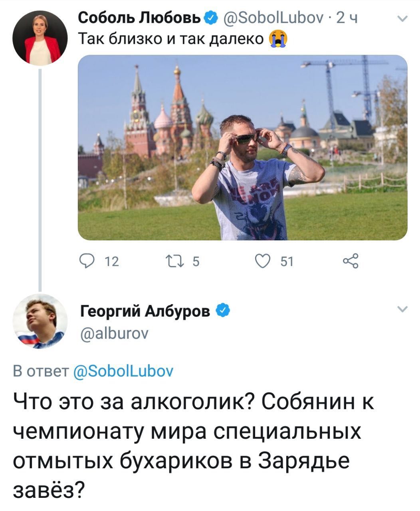The height and width of the screenshot is (511, 420).
Task: Click the "Так близко и так далеко" text
Action: [x=172, y=39]
